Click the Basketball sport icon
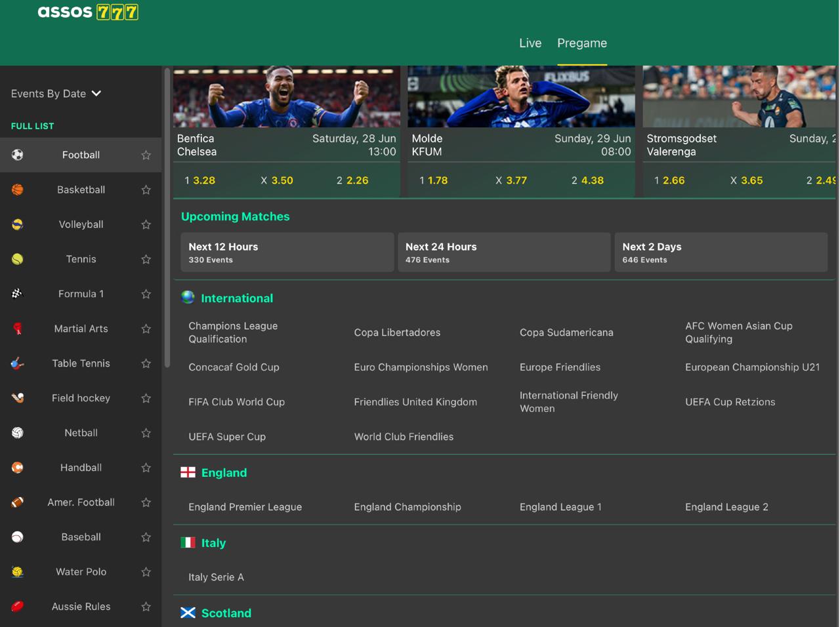840x627 pixels. click(x=18, y=190)
